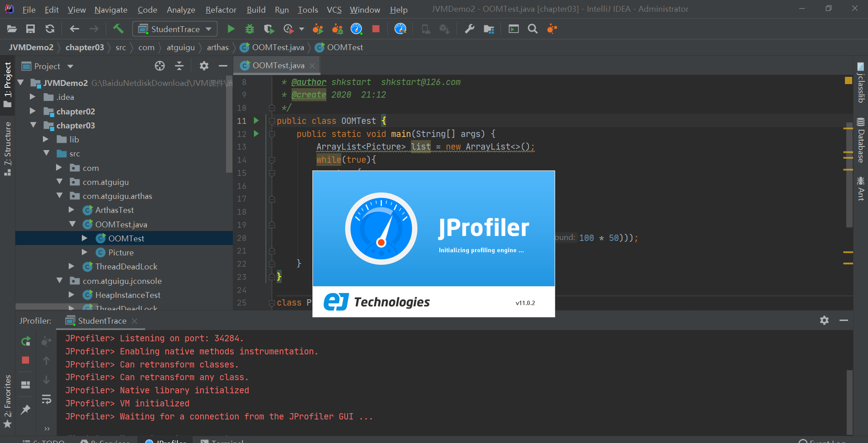Collapse the OOMTest class body at line 11
This screenshot has height=443, width=868.
tap(272, 121)
